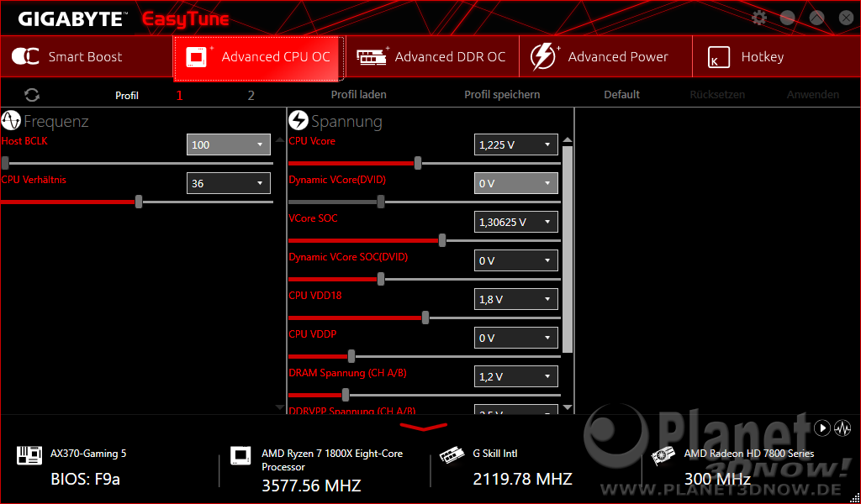Open the Dynamic VCore SOC(DVID) dropdown
This screenshot has height=504, width=861.
pos(516,260)
